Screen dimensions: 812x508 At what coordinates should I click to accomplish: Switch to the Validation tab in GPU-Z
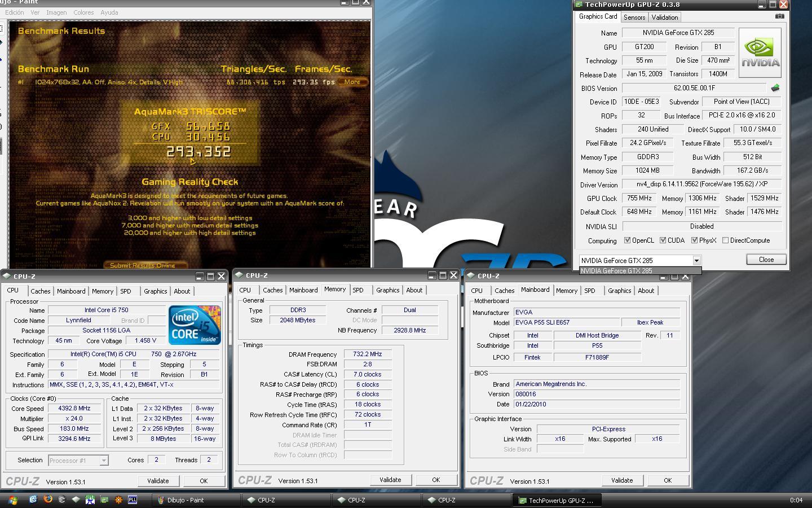665,17
